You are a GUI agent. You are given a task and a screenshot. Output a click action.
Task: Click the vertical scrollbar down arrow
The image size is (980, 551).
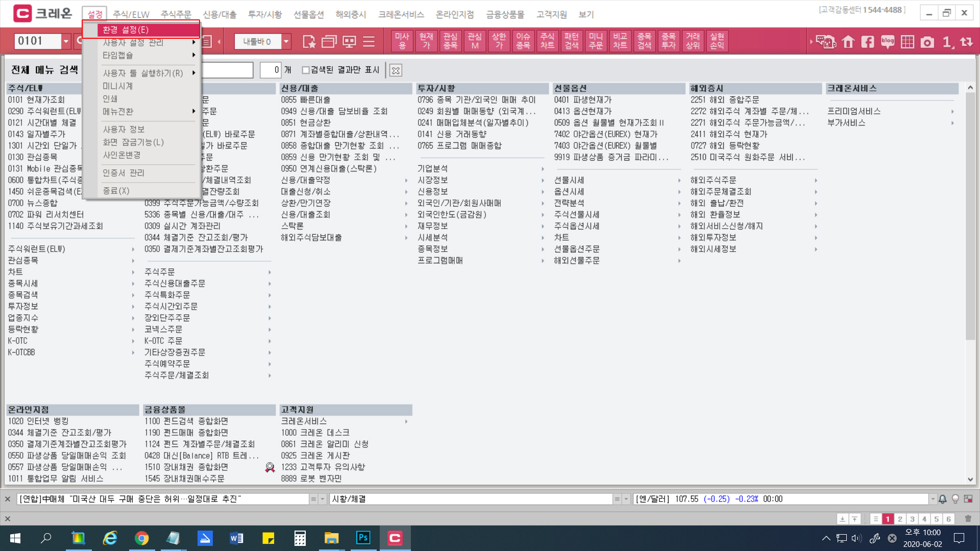point(970,479)
